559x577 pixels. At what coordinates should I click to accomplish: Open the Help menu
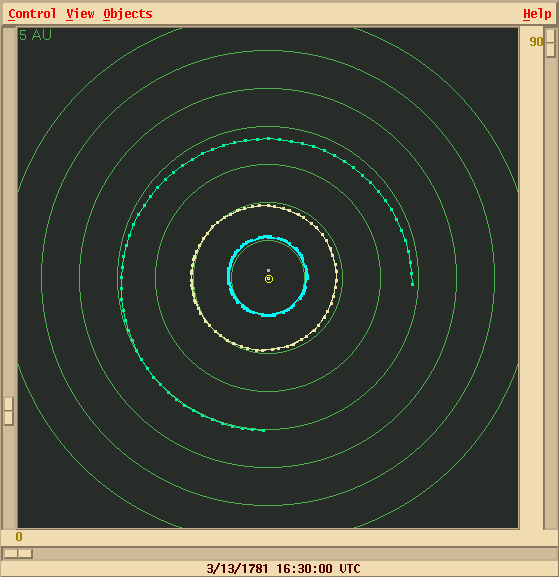coord(537,14)
